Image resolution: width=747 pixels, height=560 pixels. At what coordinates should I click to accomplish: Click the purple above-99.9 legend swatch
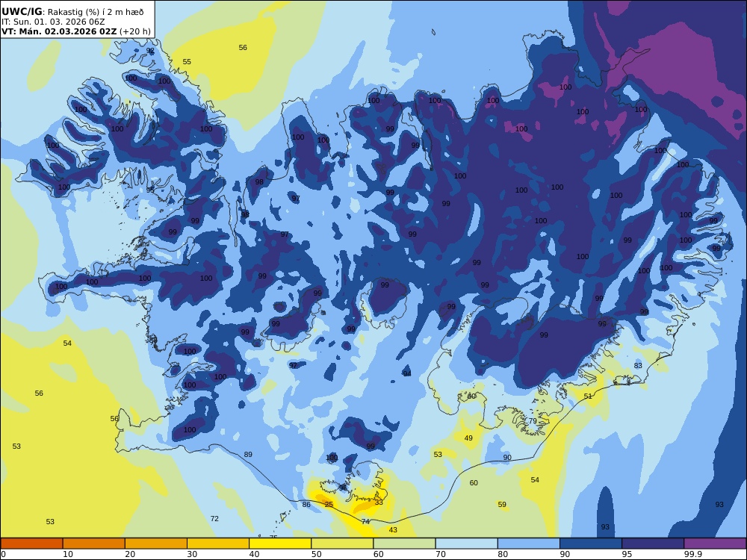(x=715, y=544)
